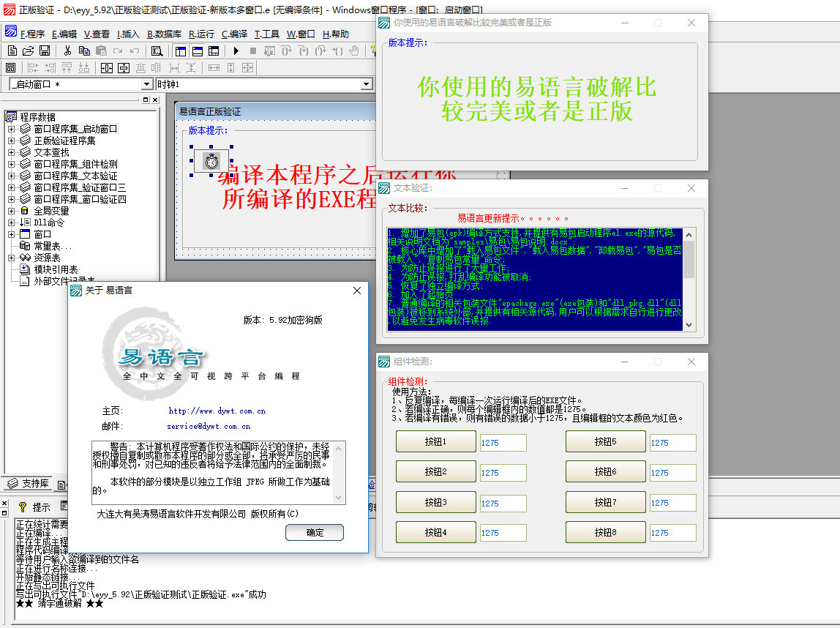Click the 正版验证程序集 stack icon
Image resolution: width=840 pixels, height=628 pixels.
(x=25, y=141)
